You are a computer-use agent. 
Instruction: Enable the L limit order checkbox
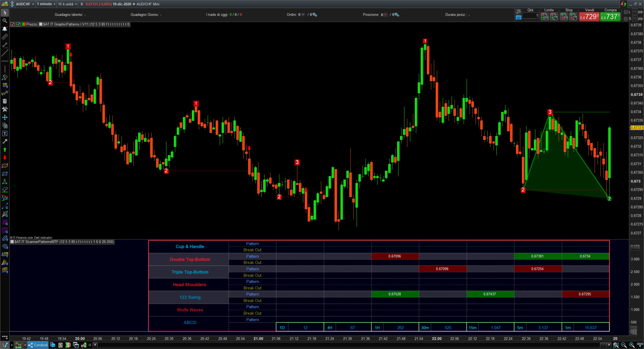point(626,12)
